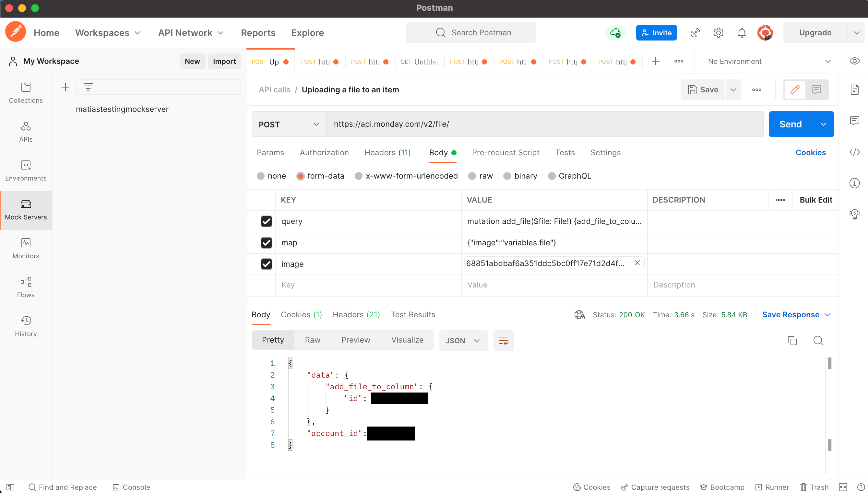Click the environment quick look eye icon
Screen dimensions: 868x493
click(x=854, y=61)
